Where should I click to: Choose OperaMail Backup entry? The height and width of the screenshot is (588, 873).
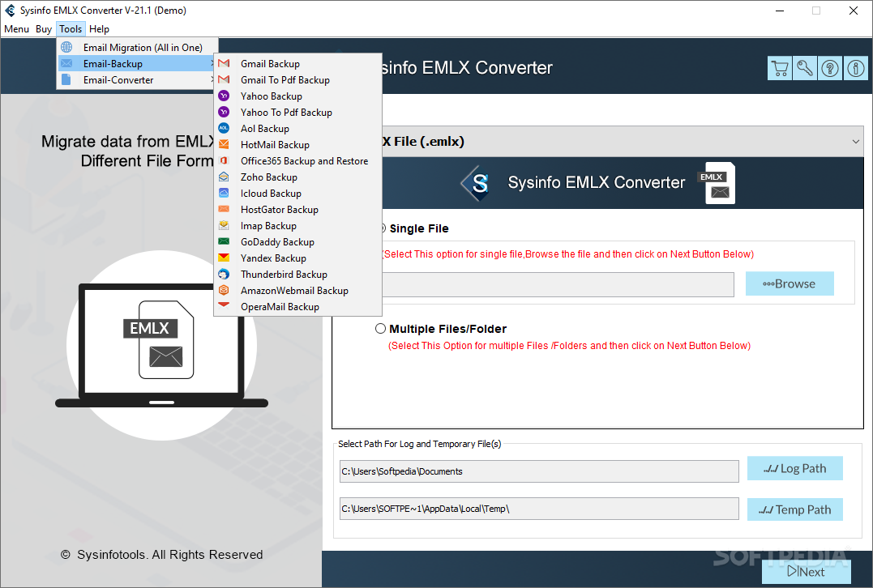pos(297,306)
